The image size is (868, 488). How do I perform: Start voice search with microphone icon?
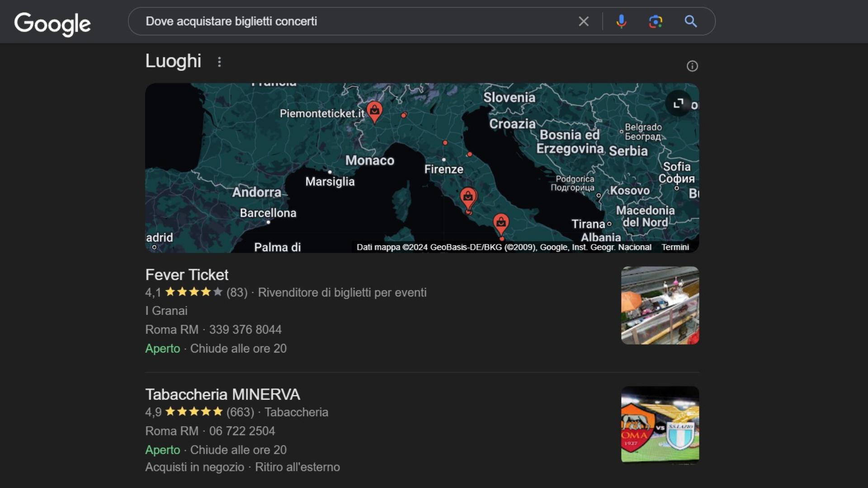(x=621, y=21)
